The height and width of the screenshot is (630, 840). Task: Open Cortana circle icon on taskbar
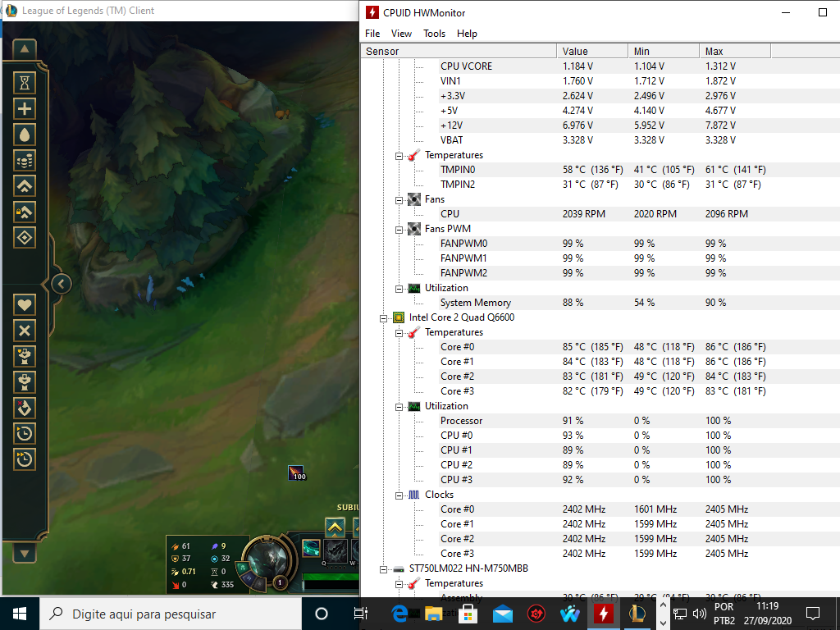tap(322, 614)
